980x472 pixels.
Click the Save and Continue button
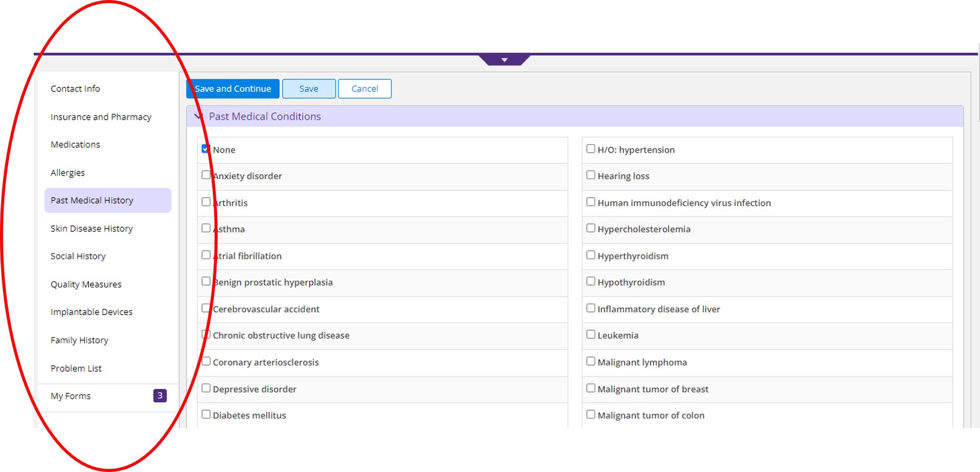click(x=233, y=88)
